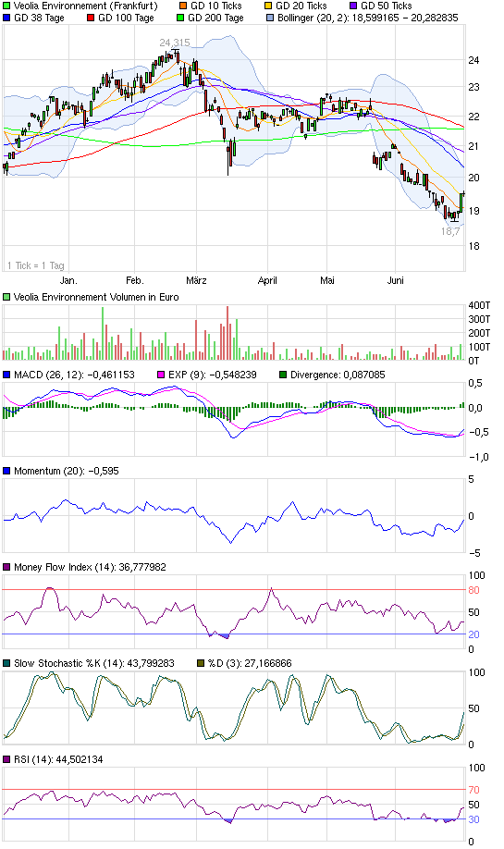
Task: Click the red GD 100 Tage swatch
Action: click(x=91, y=18)
